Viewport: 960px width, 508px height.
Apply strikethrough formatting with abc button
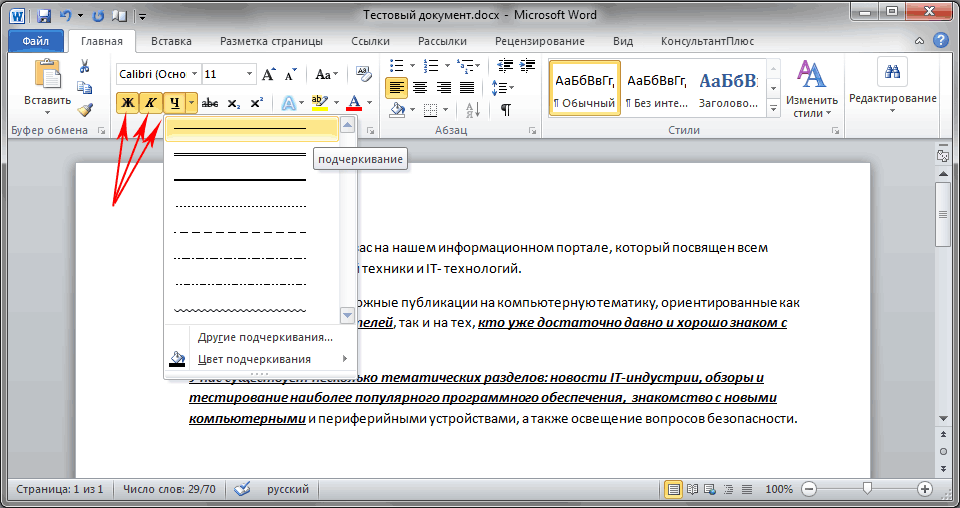tap(210, 103)
